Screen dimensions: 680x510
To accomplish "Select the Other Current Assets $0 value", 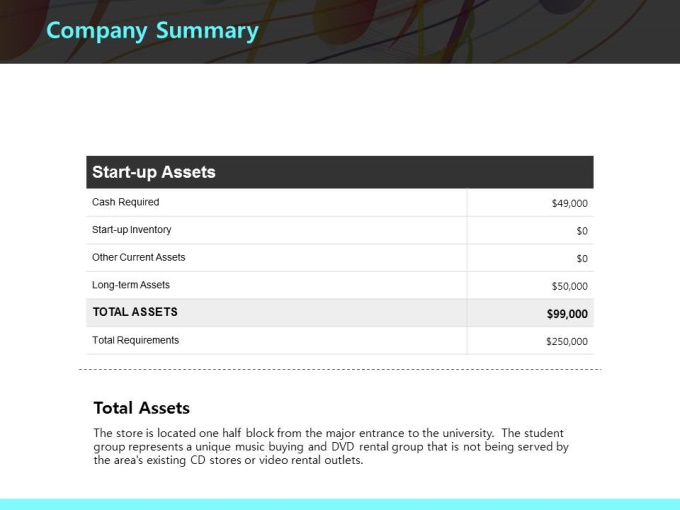I will click(582, 259).
